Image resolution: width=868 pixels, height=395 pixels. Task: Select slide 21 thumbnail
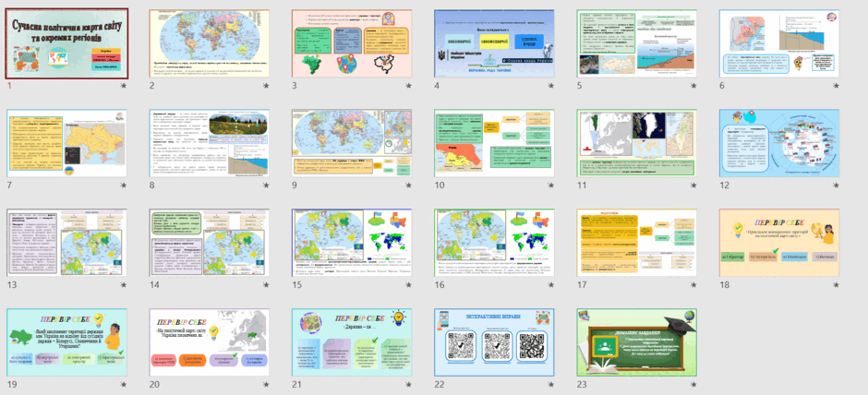click(x=352, y=342)
